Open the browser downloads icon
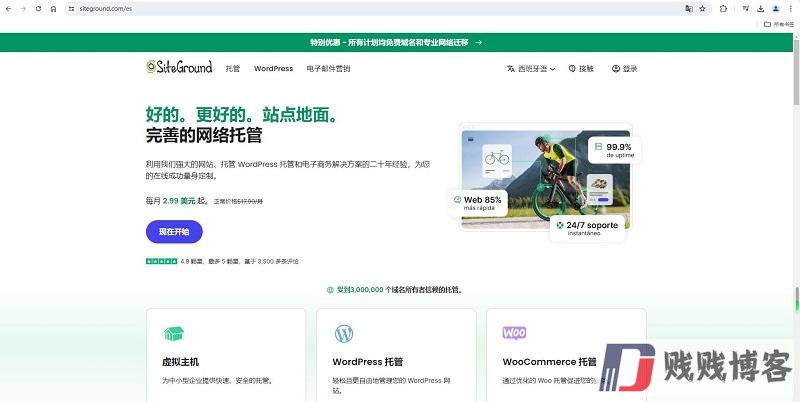800x402 pixels. coord(761,9)
